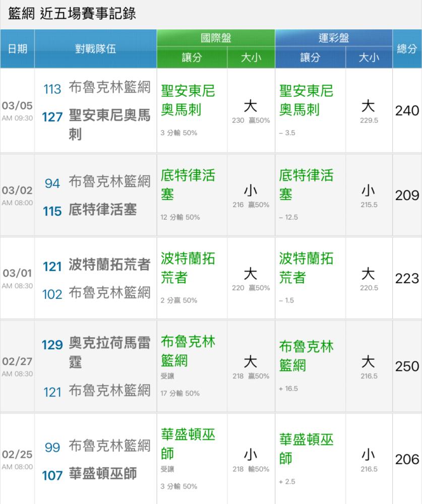This screenshot has height=504, width=422.
Task: Click 運彩盤 spread value + 16.5
Action: [x=288, y=389]
